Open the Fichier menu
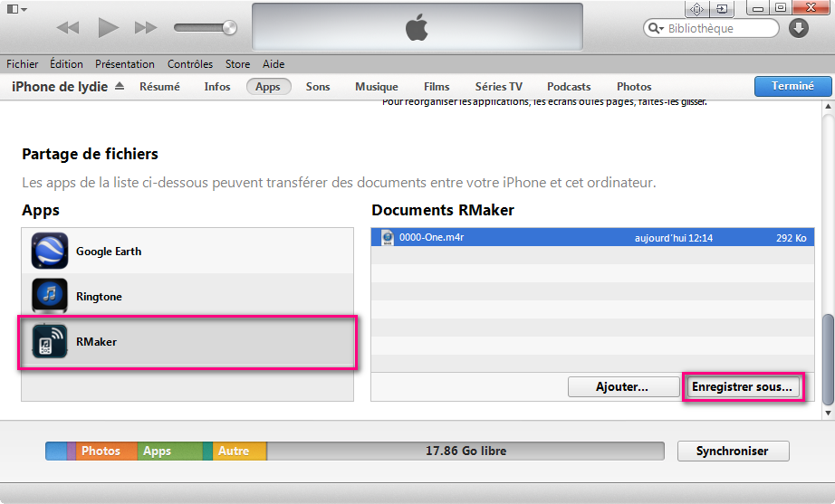 [23, 64]
